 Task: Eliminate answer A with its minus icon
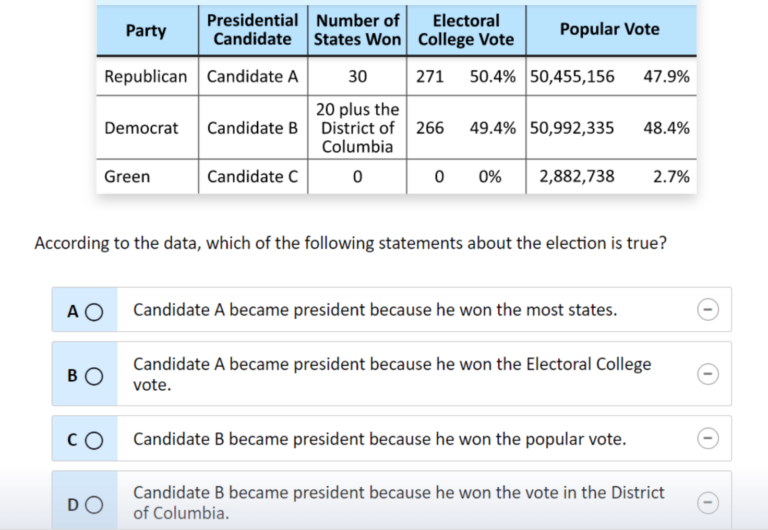[x=708, y=310]
